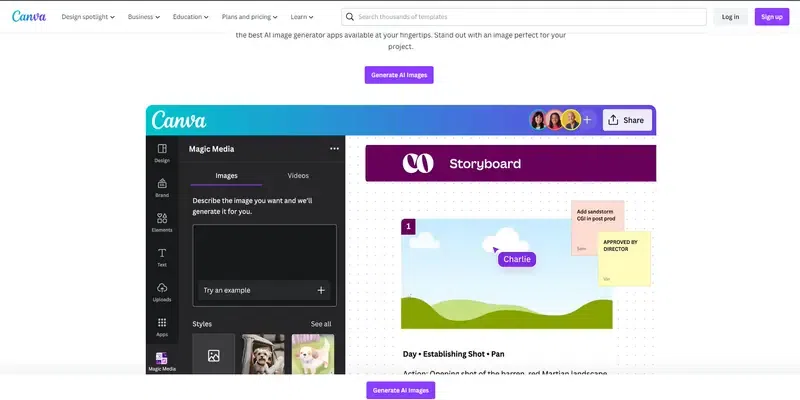
Task: Select the white puppy style thumbnail
Action: click(x=313, y=355)
